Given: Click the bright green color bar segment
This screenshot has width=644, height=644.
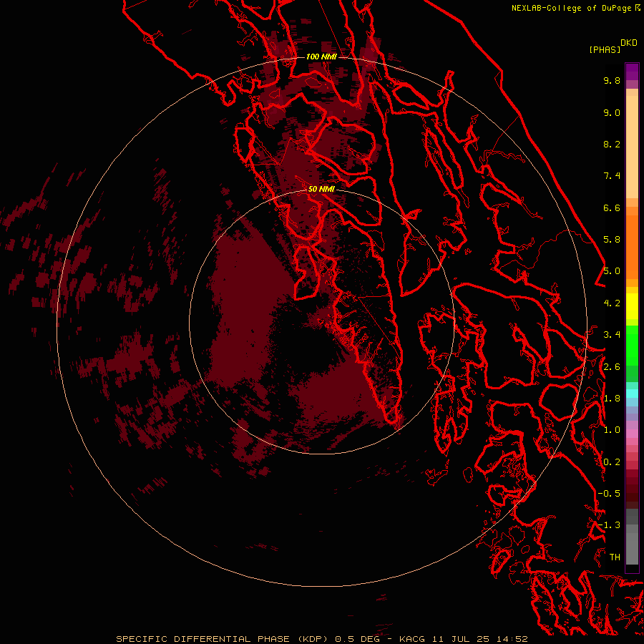Looking at the screenshot, I should [x=632, y=345].
